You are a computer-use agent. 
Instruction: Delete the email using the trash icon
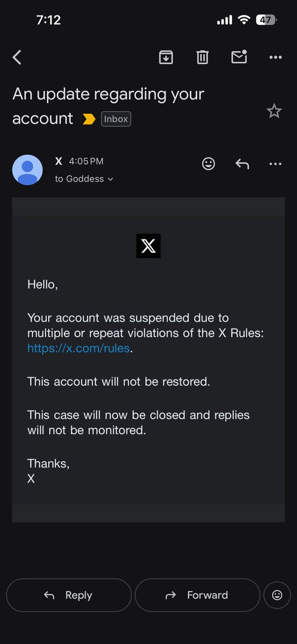pyautogui.click(x=202, y=57)
